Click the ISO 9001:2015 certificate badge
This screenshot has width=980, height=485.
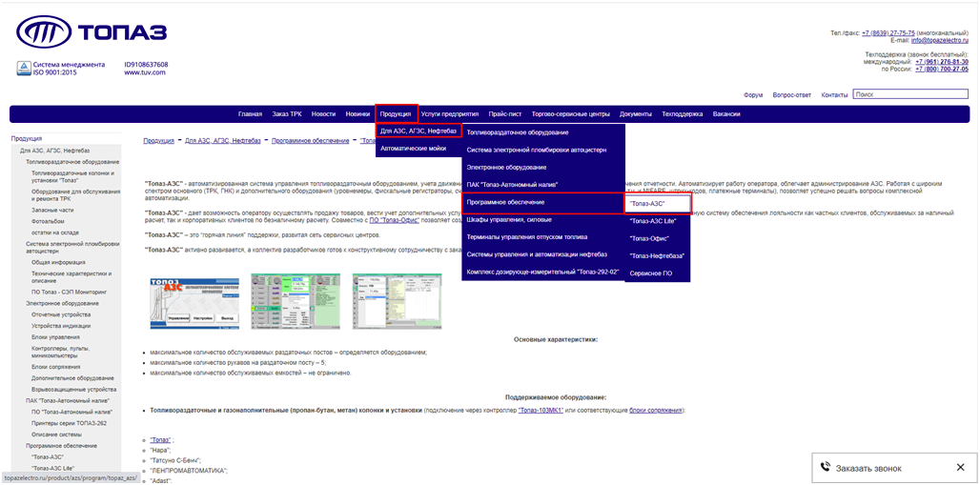pyautogui.click(x=23, y=68)
